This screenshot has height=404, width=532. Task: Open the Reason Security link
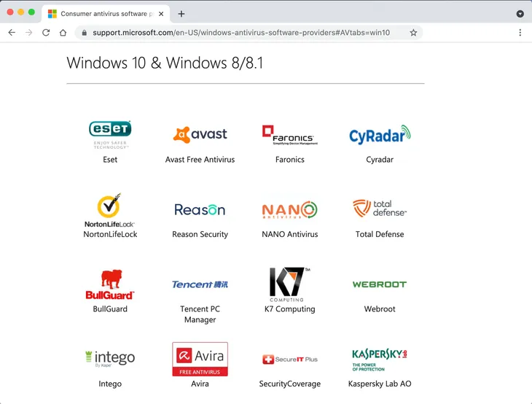(200, 234)
